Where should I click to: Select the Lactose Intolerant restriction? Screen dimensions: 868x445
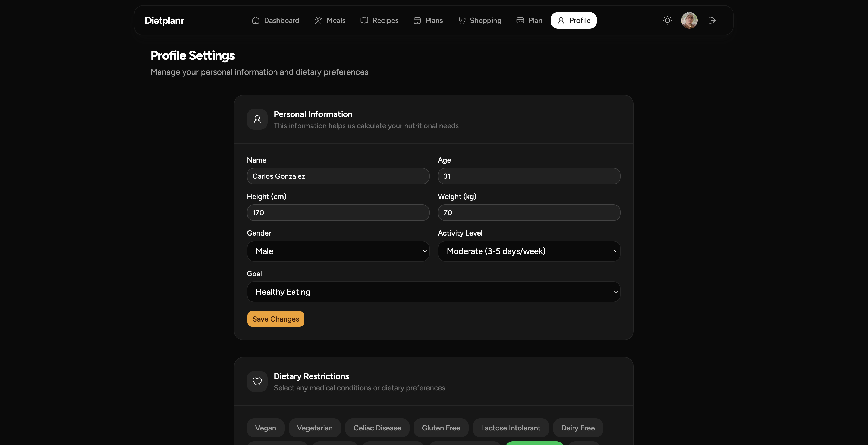click(511, 428)
